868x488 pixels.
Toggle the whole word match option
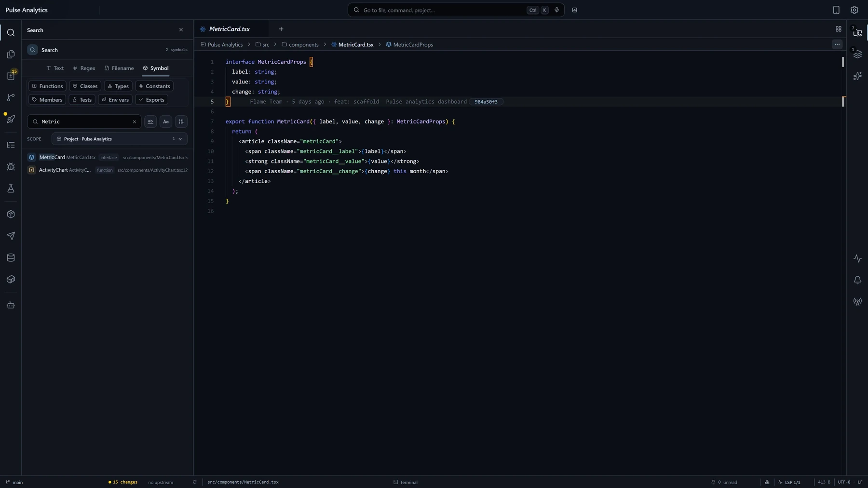click(x=150, y=122)
